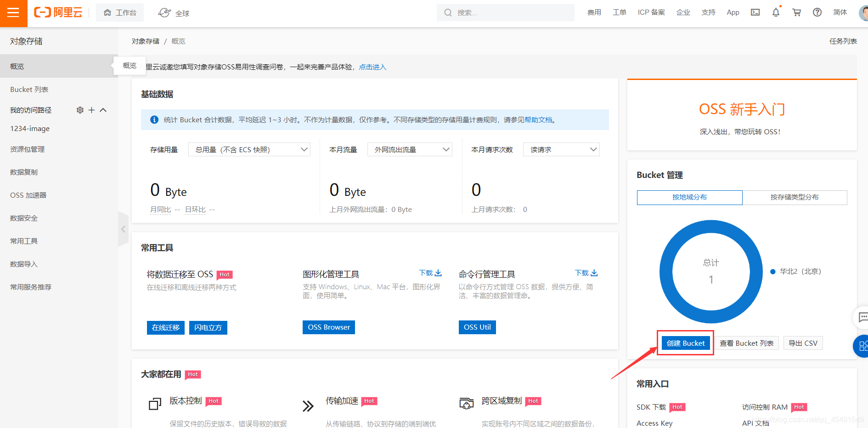Screen dimensions: 868x428
Task: Collapse the My access paths section
Action: [x=103, y=110]
